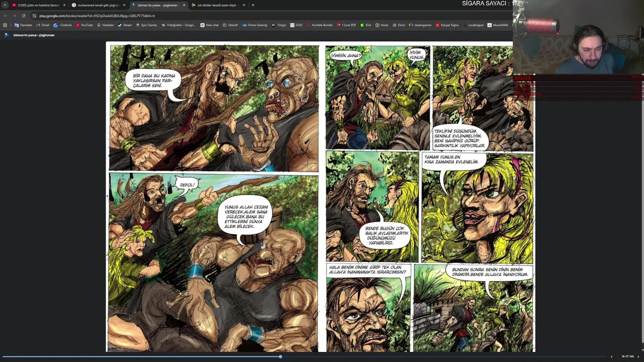Screen dimensions: 644x362
Task: Open the New chat bookmark
Action: point(209,25)
